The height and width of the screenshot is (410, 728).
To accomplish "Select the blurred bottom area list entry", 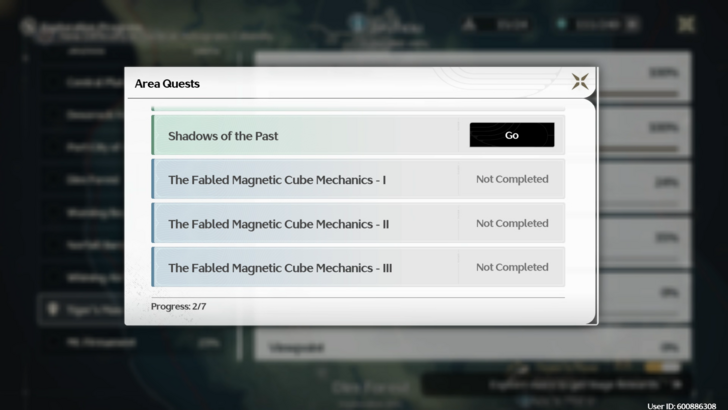I will pos(90,342).
